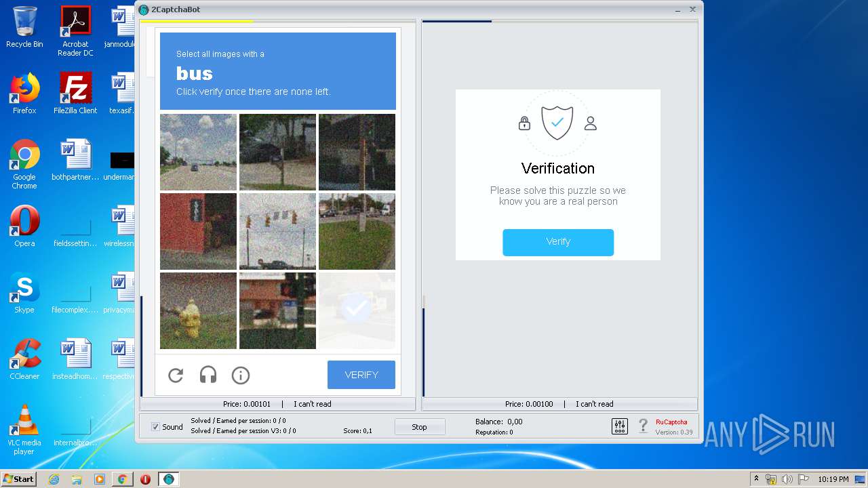Click Internet Explorer taskbar icon

pyautogui.click(x=54, y=479)
